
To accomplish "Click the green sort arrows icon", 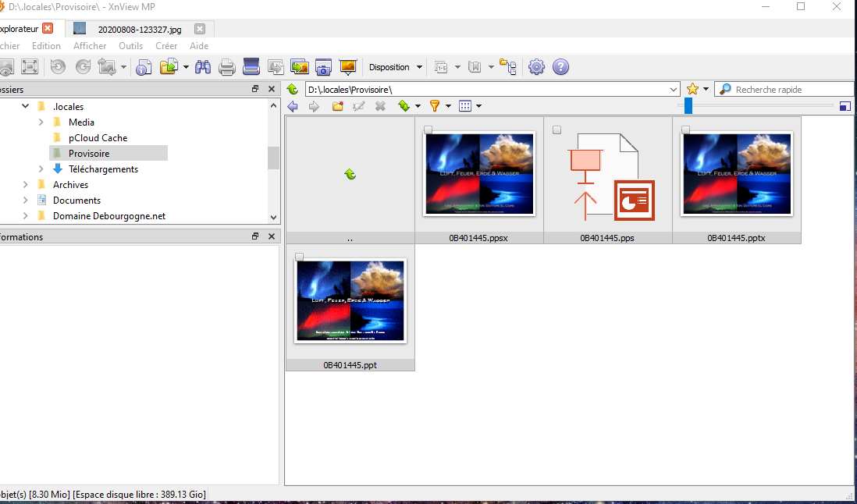I will 404,106.
